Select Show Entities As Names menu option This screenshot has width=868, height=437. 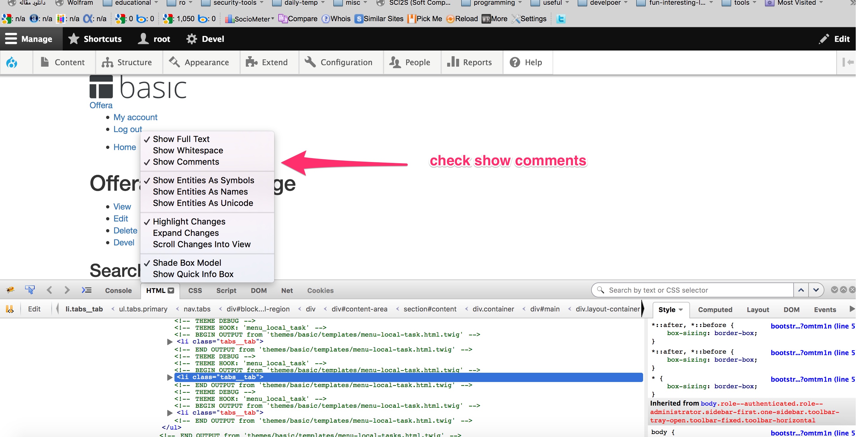coord(200,191)
